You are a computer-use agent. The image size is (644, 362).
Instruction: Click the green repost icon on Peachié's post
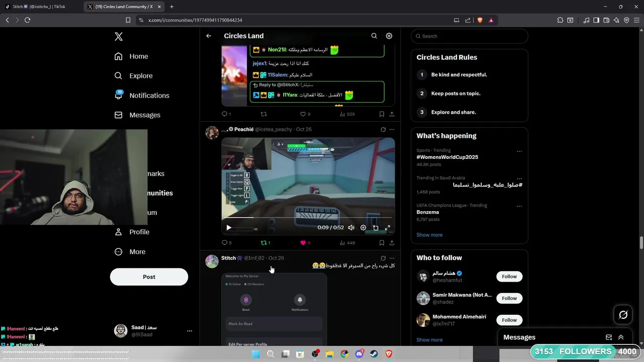[265, 243]
